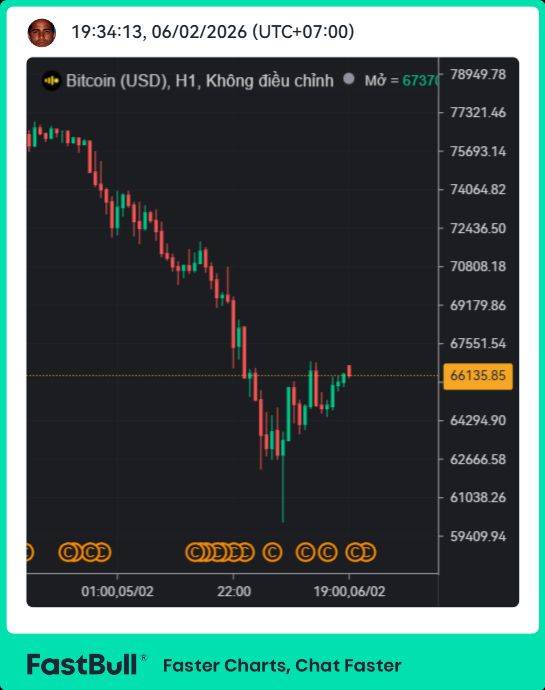Click the event marker left of the 19:00 pair
Viewport: 545px width, 690px height.
(x=327, y=552)
